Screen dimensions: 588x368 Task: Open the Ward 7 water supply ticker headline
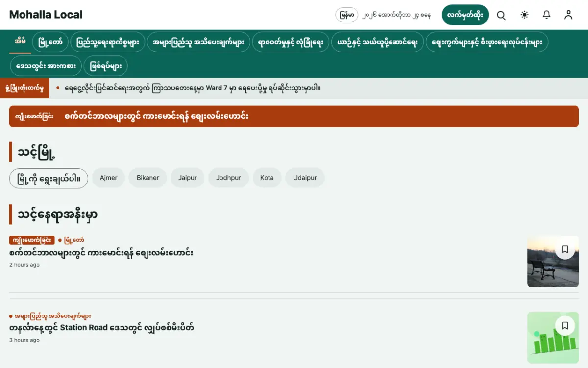click(193, 88)
